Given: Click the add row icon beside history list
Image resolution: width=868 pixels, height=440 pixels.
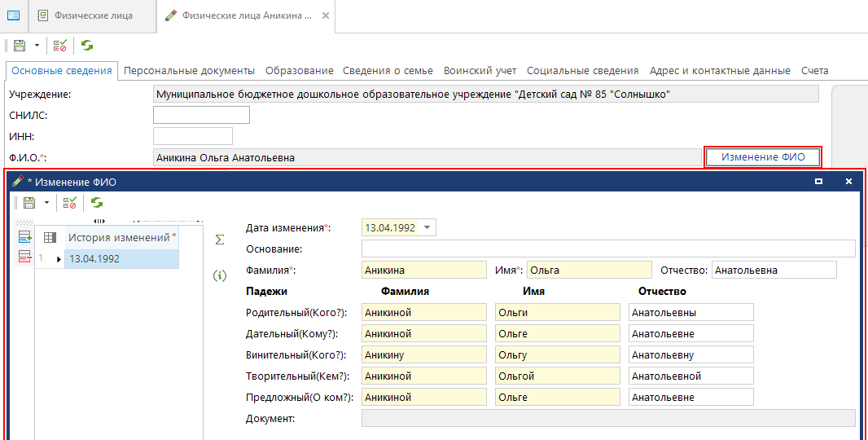Looking at the screenshot, I should pyautogui.click(x=25, y=237).
